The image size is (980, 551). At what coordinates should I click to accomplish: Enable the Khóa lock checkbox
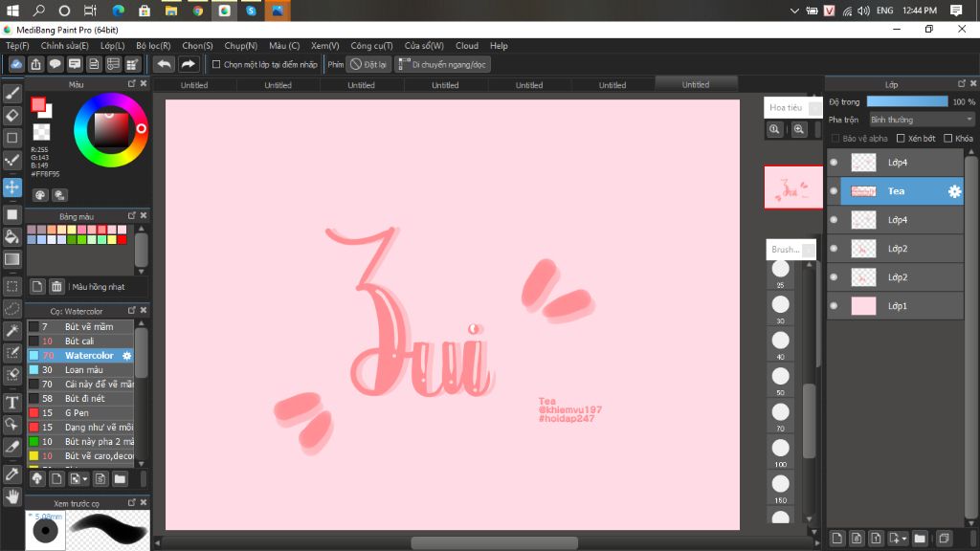pyautogui.click(x=948, y=138)
